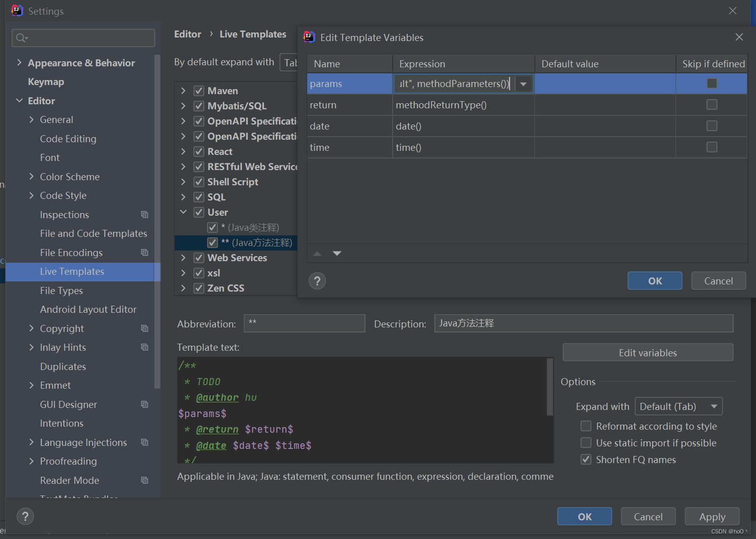Toggle Skip if defined for return row

712,105
